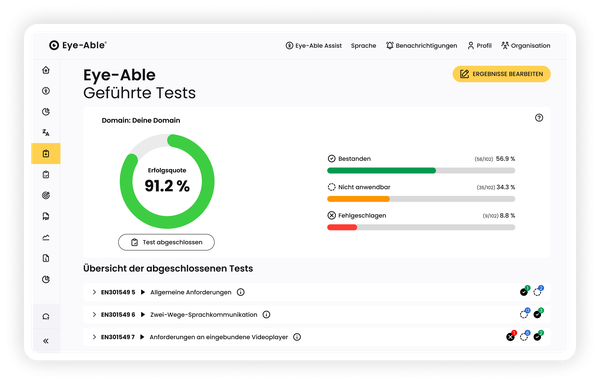Open the Home icon in the sidebar
Image resolution: width=600 pixels, height=383 pixels.
pyautogui.click(x=46, y=70)
